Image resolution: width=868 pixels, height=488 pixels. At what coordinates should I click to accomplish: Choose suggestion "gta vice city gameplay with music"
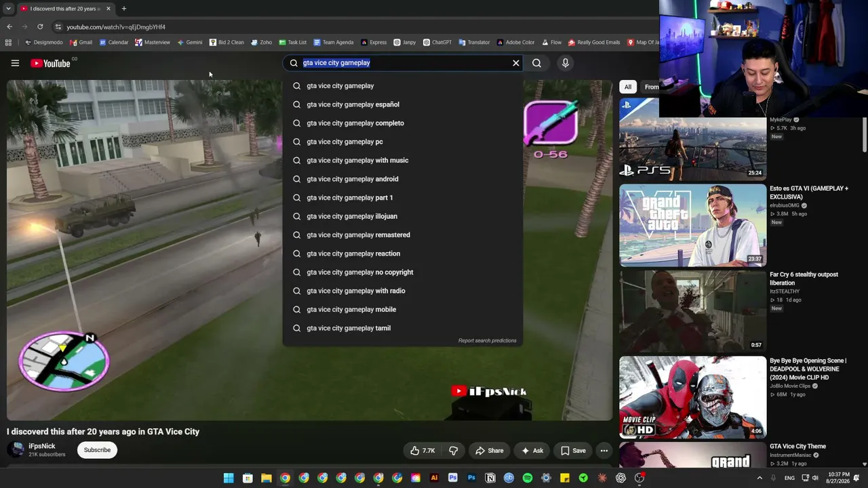[x=403, y=161]
